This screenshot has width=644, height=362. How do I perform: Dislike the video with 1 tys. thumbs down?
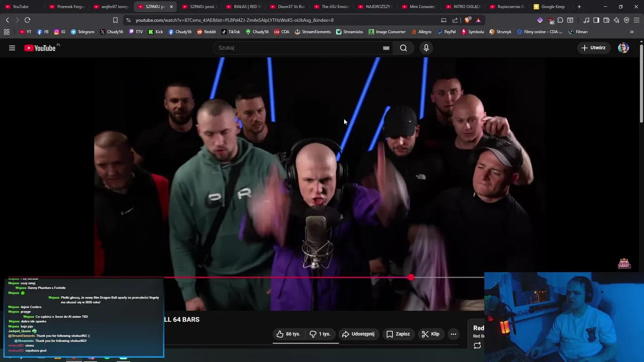(x=320, y=334)
